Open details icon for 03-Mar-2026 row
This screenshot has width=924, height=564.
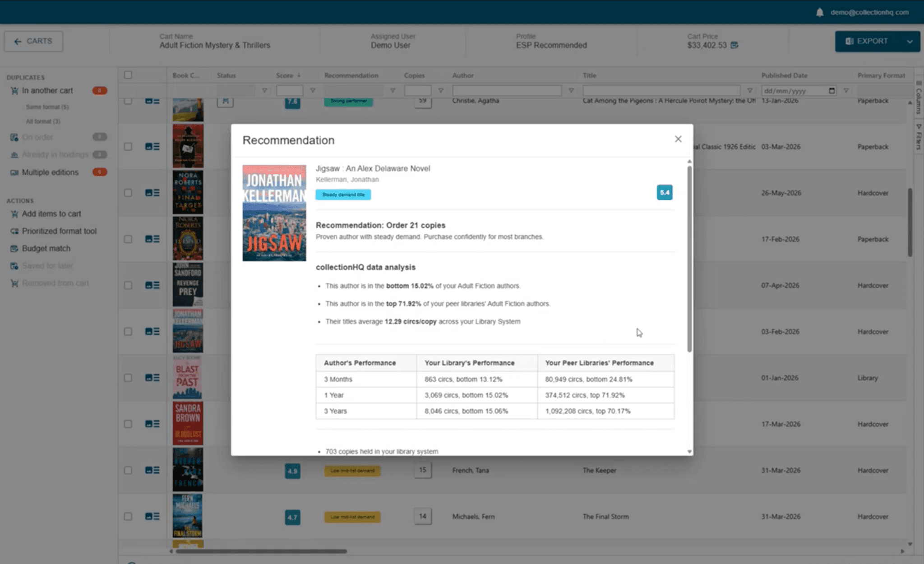152,147
